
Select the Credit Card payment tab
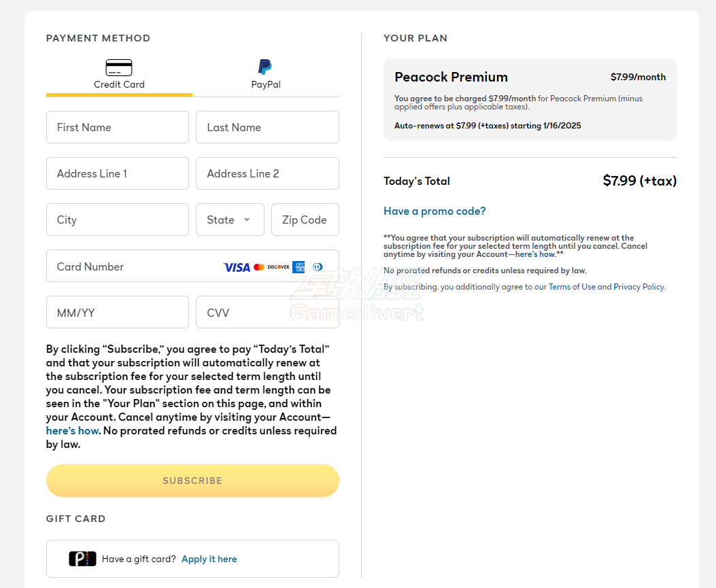(119, 75)
